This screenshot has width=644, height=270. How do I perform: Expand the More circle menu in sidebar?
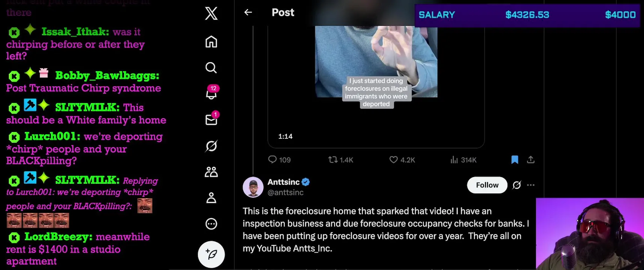211,224
